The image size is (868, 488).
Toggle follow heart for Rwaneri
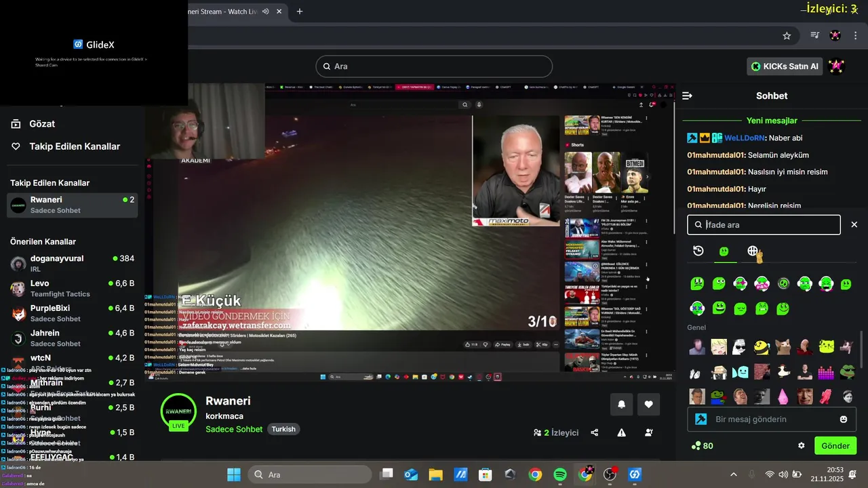pyautogui.click(x=648, y=405)
